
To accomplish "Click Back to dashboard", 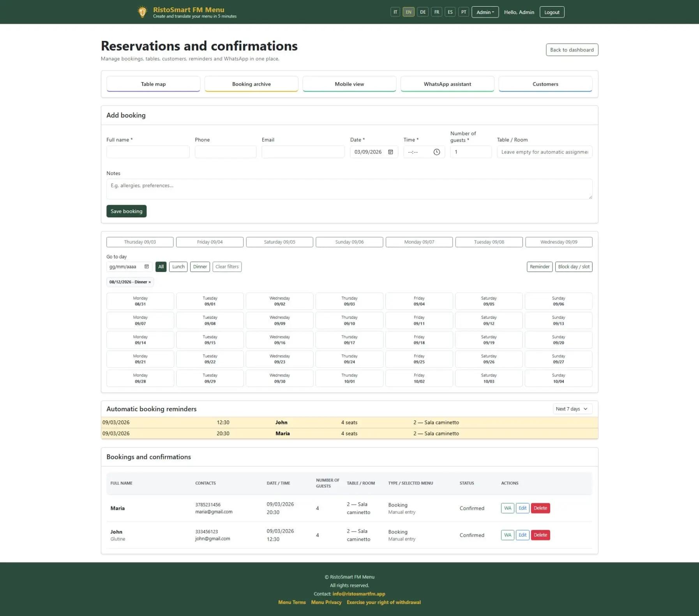I will click(572, 50).
